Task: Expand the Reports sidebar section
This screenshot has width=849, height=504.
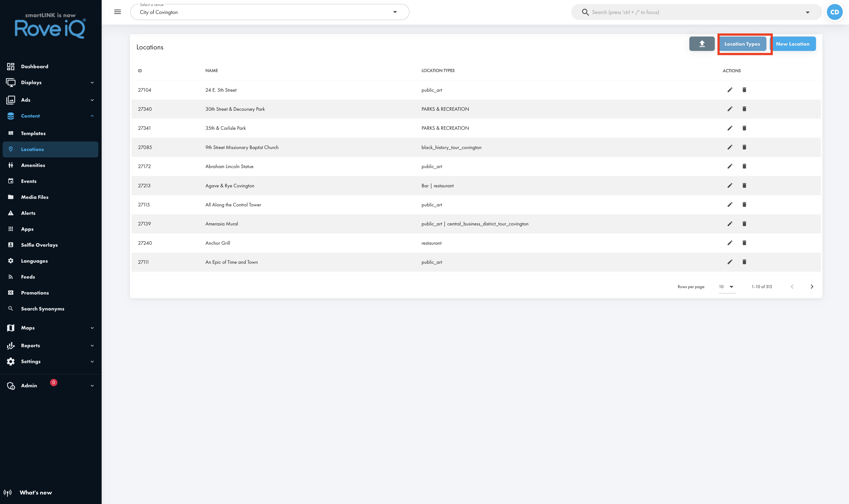Action: pyautogui.click(x=50, y=345)
